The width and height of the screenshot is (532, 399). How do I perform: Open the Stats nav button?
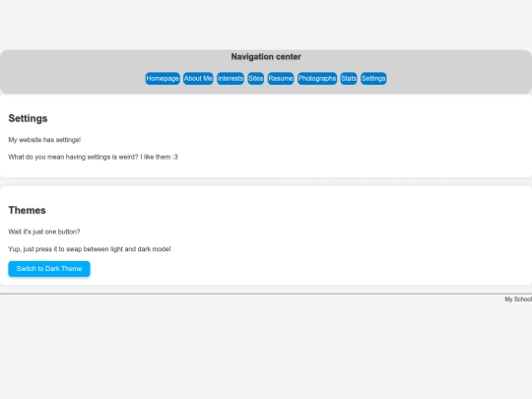point(349,79)
